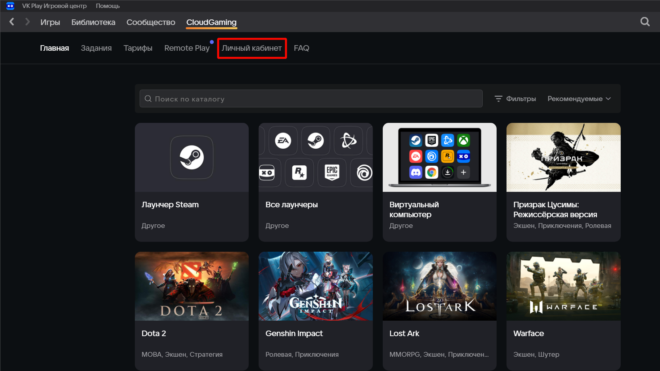660x371 pixels.
Task: Click the Battle.net icon in Все лаунчеры card
Action: (348, 141)
